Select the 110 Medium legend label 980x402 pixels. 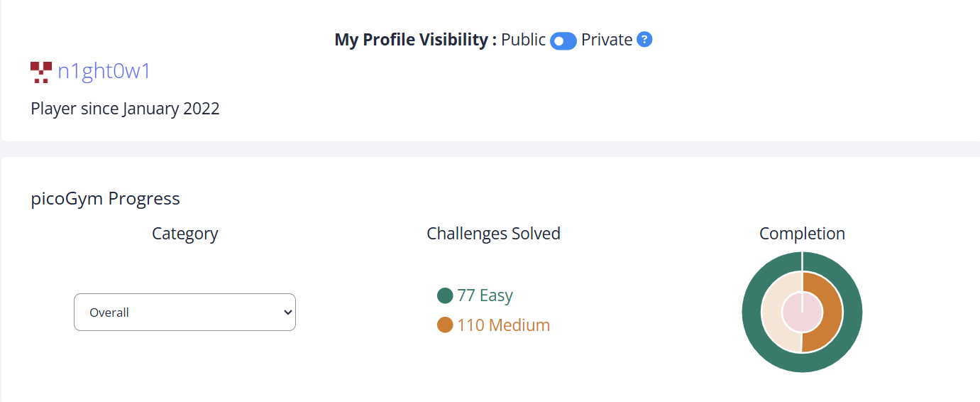click(x=503, y=325)
